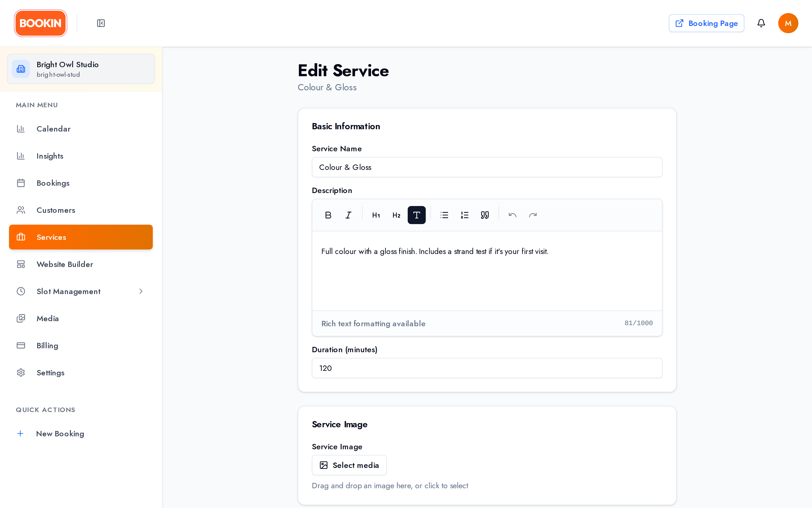Select the Services menu item

81,237
